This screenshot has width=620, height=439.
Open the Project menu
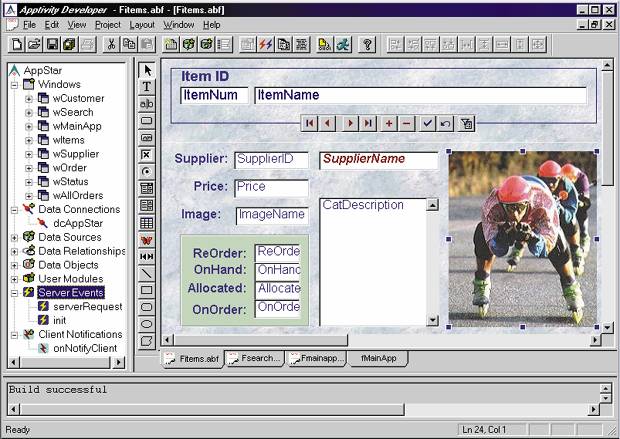(x=108, y=24)
